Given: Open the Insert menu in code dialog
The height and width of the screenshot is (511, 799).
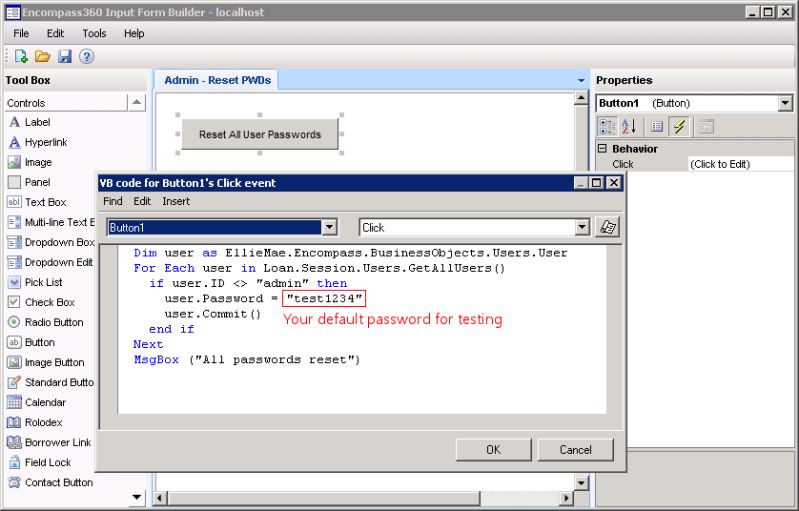Looking at the screenshot, I should (176, 201).
